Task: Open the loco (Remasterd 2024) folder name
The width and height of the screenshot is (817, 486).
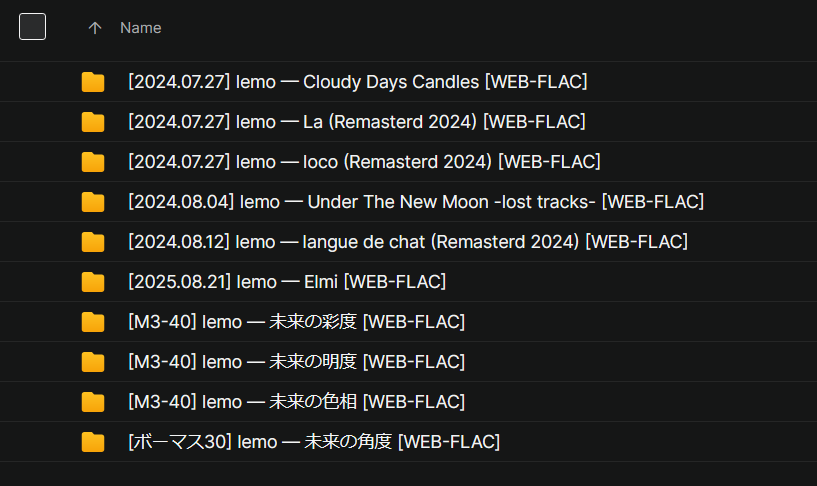Action: [x=364, y=162]
